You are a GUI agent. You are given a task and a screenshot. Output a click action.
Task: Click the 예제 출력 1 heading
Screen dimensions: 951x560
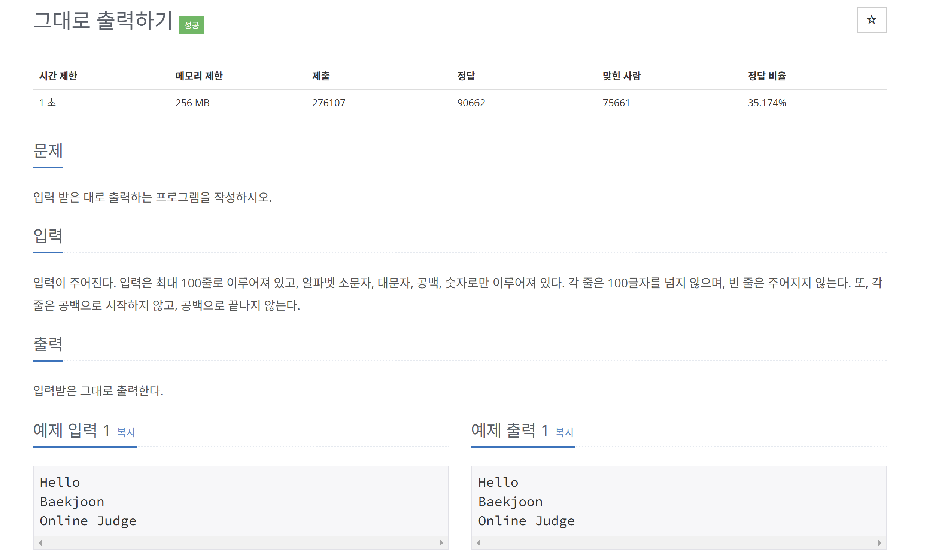click(510, 430)
